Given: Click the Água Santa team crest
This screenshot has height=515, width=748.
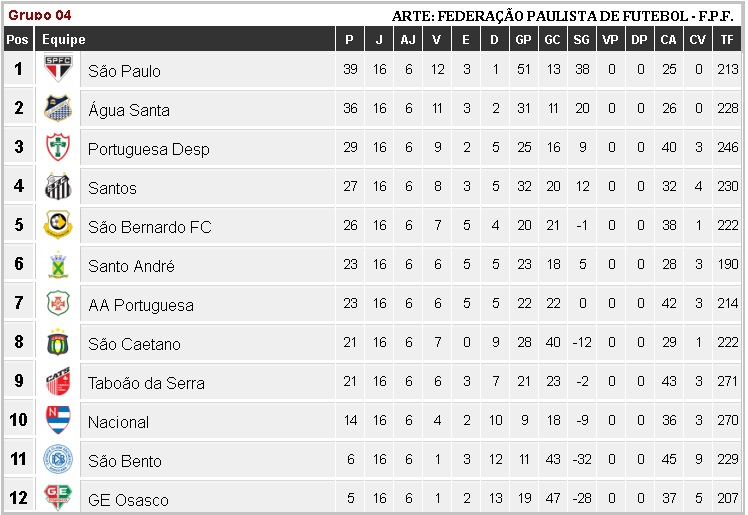Looking at the screenshot, I should tap(57, 109).
